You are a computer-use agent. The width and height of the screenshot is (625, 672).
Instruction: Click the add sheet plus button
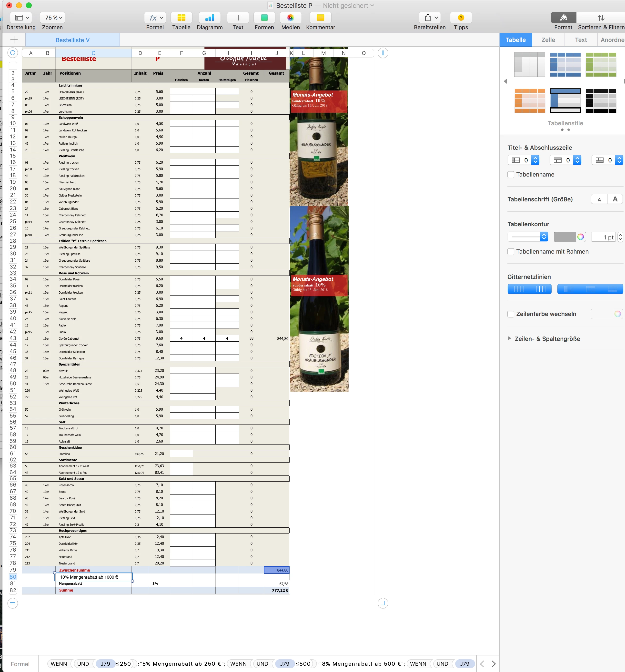click(x=14, y=40)
